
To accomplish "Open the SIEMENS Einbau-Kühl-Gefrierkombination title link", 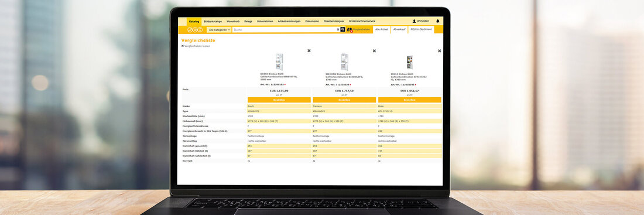I will click(x=344, y=77).
